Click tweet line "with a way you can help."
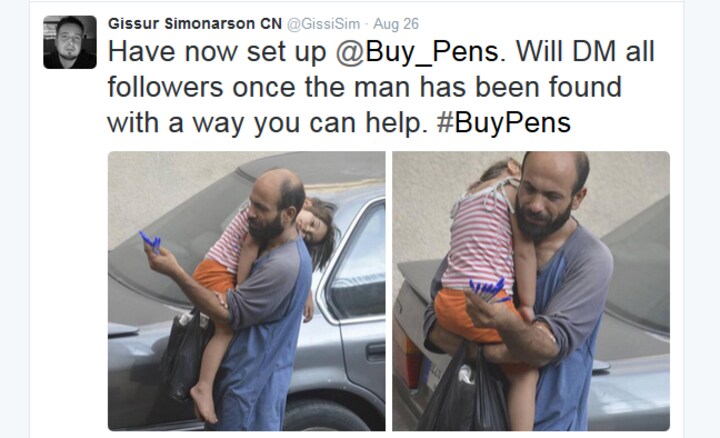Viewport: 720px width, 438px height. point(267,123)
